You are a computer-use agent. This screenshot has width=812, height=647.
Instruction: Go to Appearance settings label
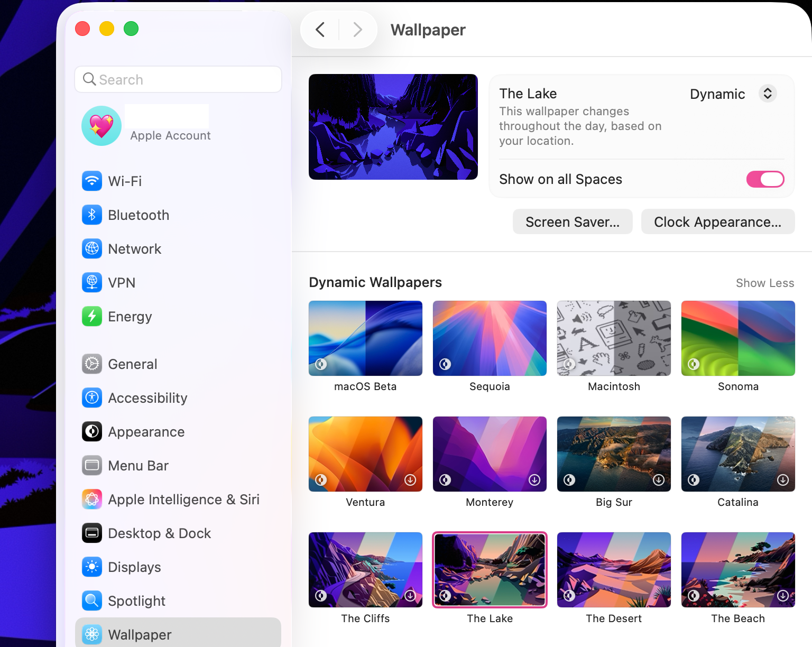point(146,432)
